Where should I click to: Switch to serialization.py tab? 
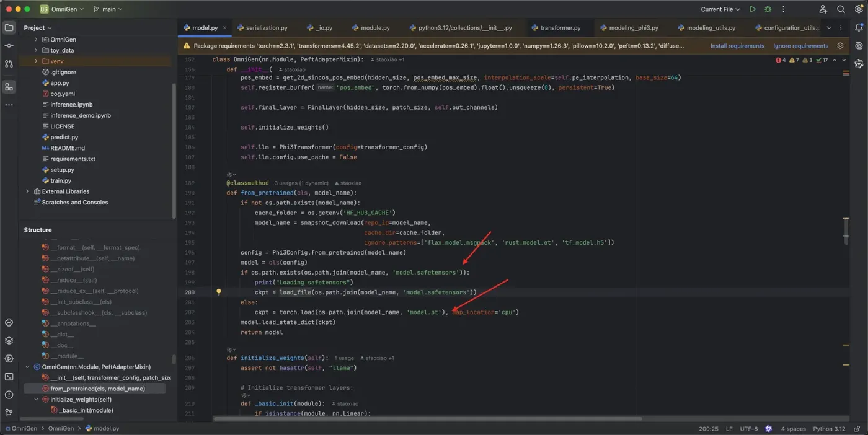point(262,28)
